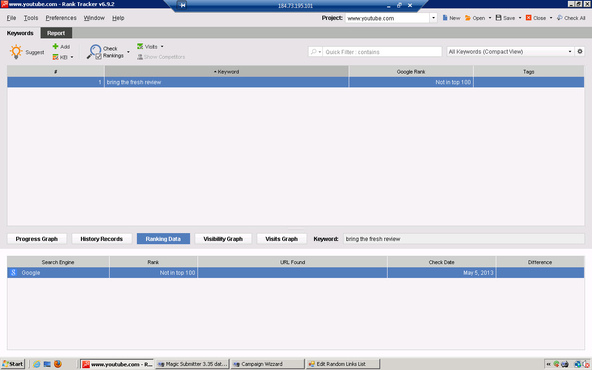This screenshot has height=370, width=592.
Task: Click the pin icon on remote session bar
Action: [182, 5]
